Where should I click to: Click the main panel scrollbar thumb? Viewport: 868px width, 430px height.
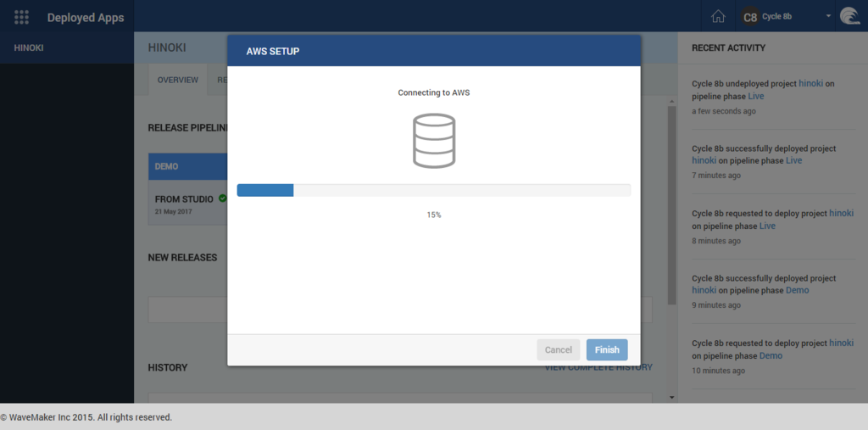pos(671,205)
